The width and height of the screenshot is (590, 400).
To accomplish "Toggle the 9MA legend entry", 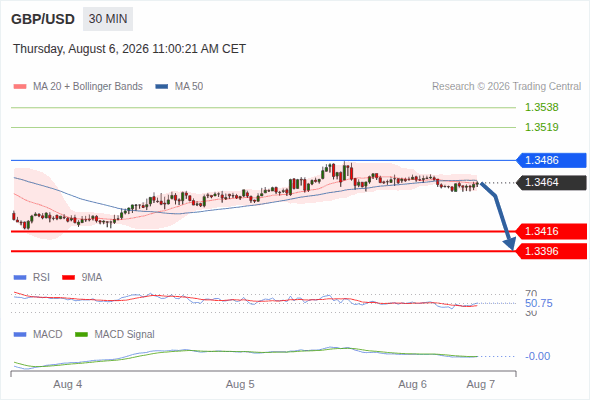I will click(x=82, y=277).
